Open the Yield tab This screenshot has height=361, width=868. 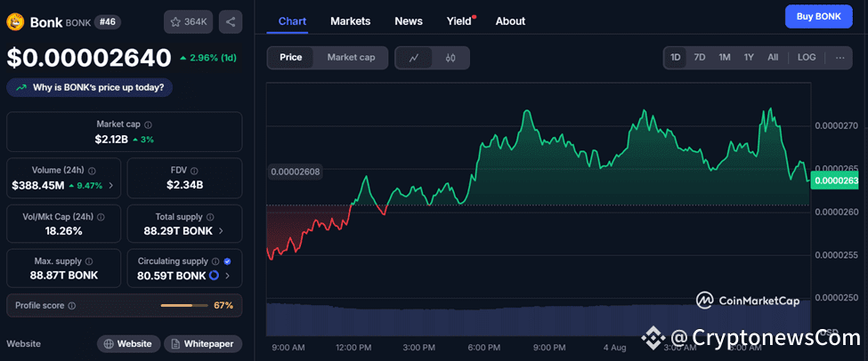click(x=458, y=21)
